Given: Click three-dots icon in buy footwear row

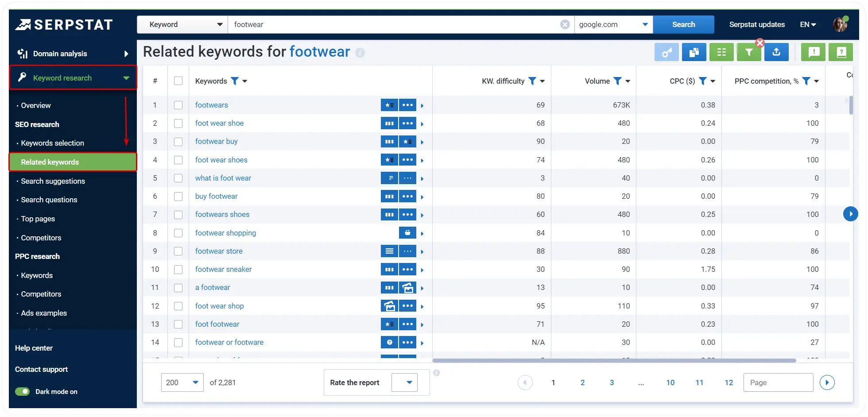Looking at the screenshot, I should click(407, 196).
